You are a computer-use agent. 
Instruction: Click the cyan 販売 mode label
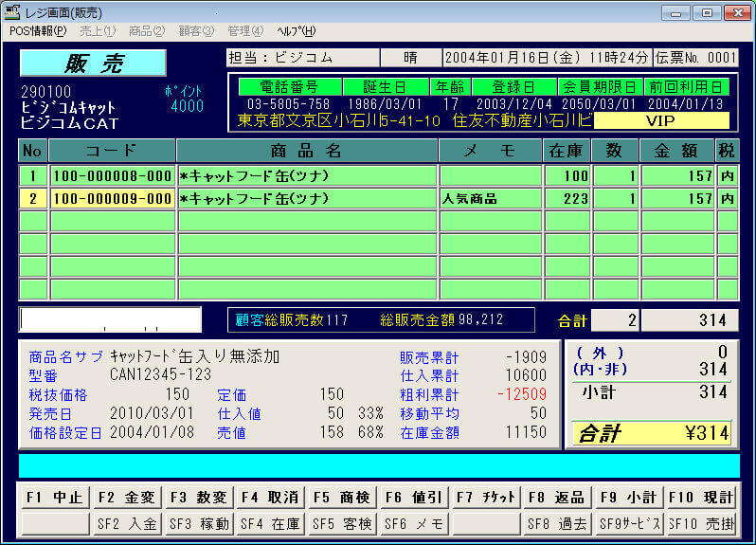(93, 64)
